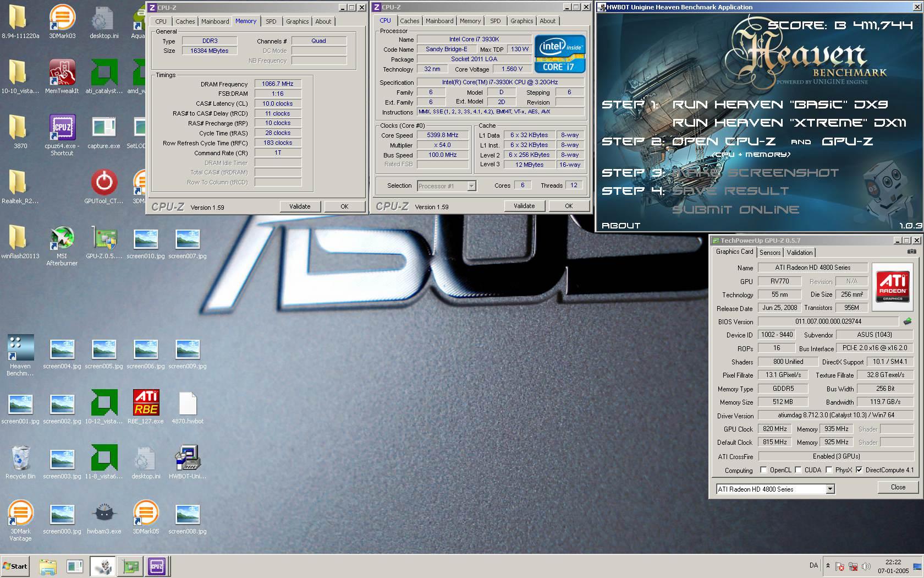This screenshot has width=924, height=578.
Task: Click the Start button
Action: (15, 566)
